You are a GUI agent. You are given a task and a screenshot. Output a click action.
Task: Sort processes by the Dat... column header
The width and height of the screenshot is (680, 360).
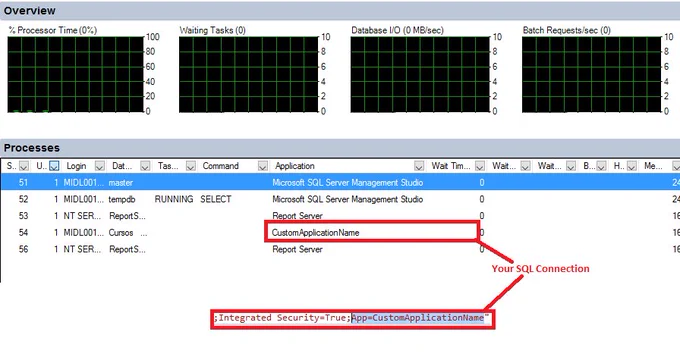(x=122, y=166)
